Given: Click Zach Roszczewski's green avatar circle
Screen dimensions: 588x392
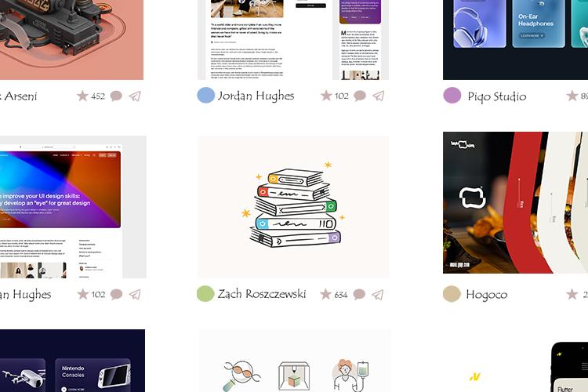Looking at the screenshot, I should (x=205, y=294).
